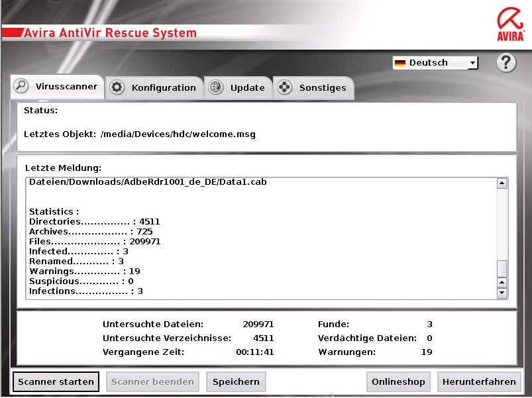Open the Sonstiges tab
The image size is (532, 398).
pos(313,88)
